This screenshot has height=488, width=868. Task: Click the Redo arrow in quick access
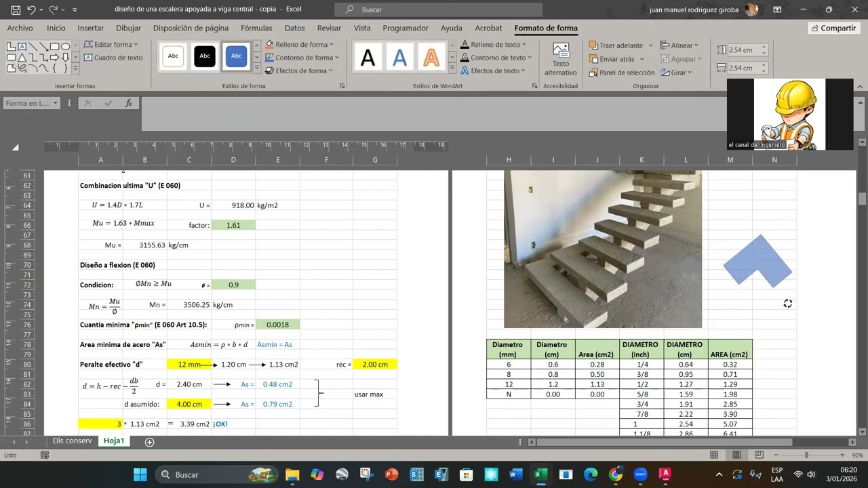54,10
